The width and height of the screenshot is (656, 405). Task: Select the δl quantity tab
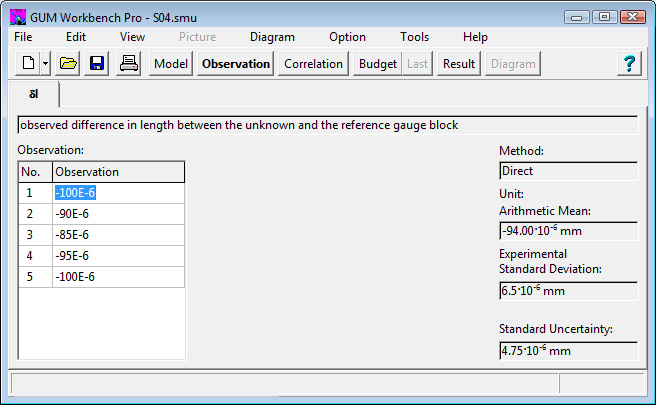point(34,94)
